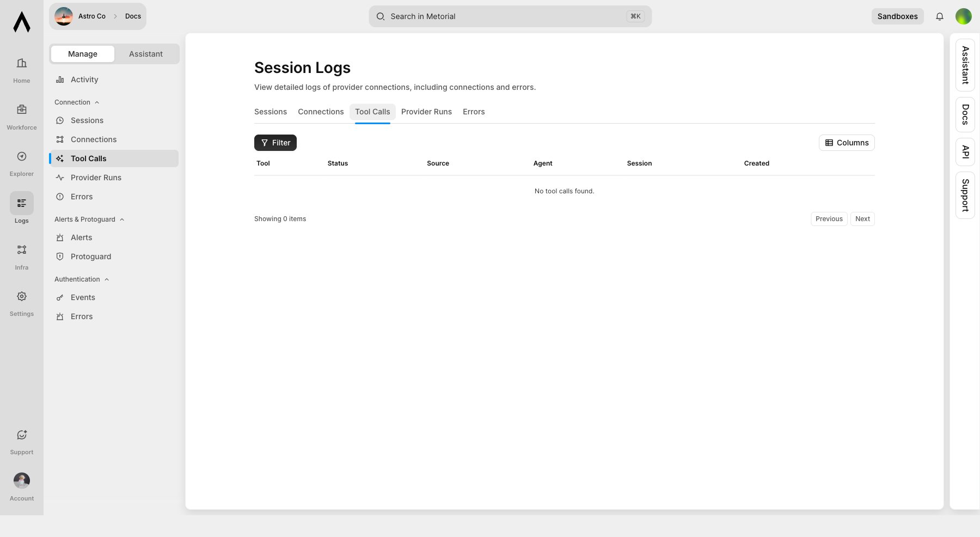Select the Tool Calls tab

point(372,112)
